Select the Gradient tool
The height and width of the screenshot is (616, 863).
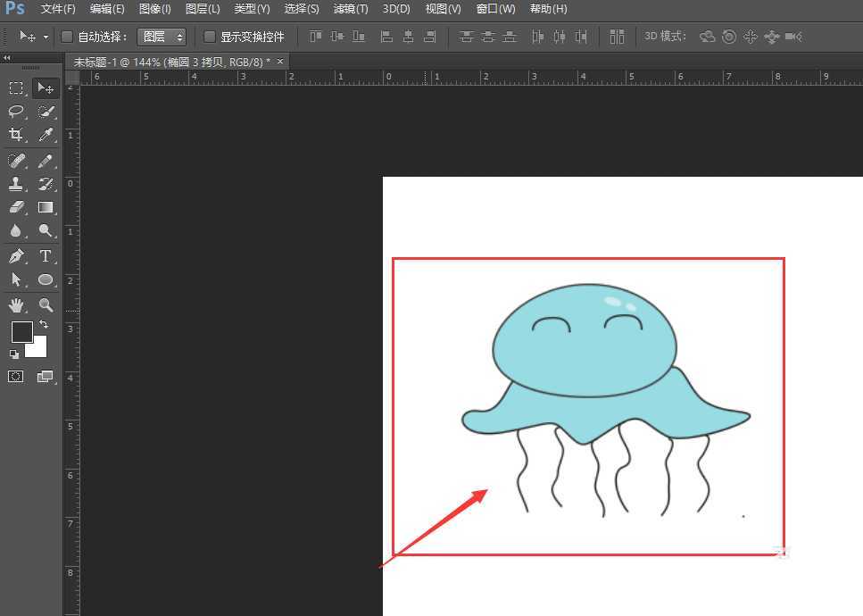click(x=46, y=207)
